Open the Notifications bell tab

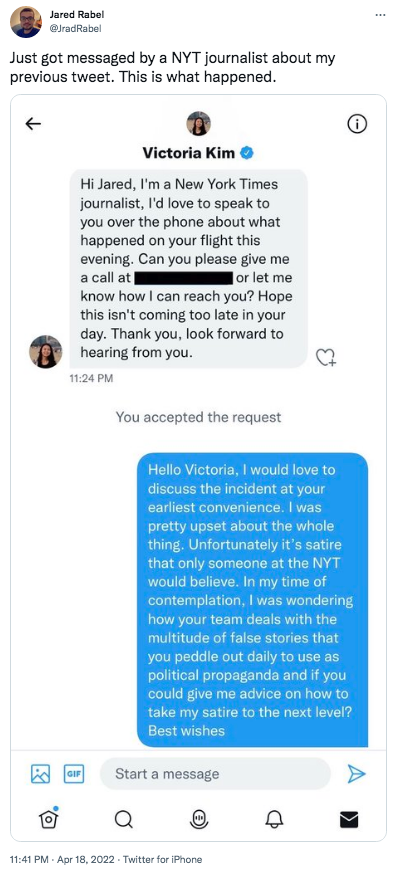pos(275,819)
